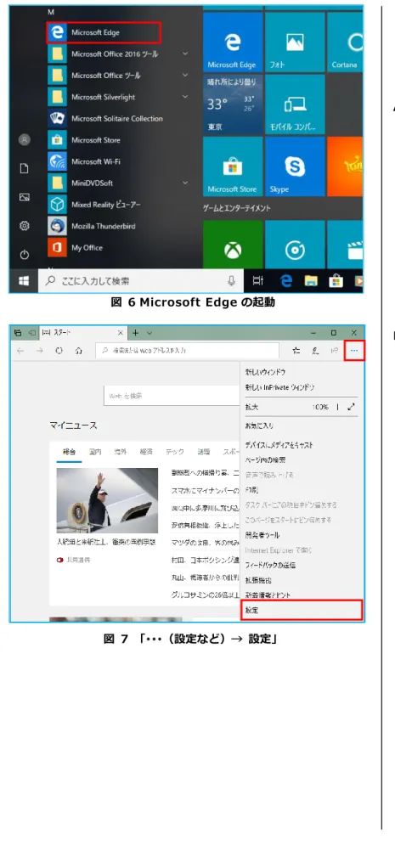Enter full screen via zoom row arrow icon
The height and width of the screenshot is (868, 395).
pyautogui.click(x=351, y=407)
